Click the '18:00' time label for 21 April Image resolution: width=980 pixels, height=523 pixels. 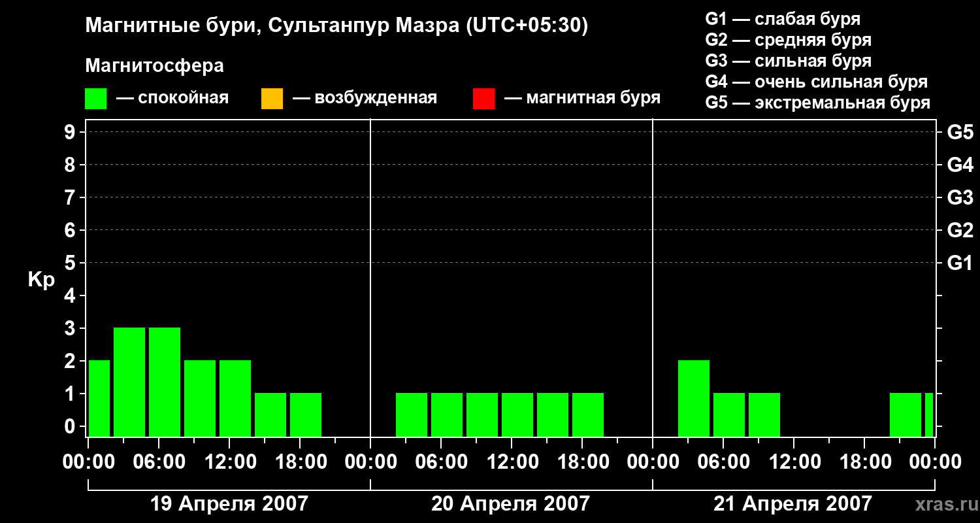(x=864, y=462)
